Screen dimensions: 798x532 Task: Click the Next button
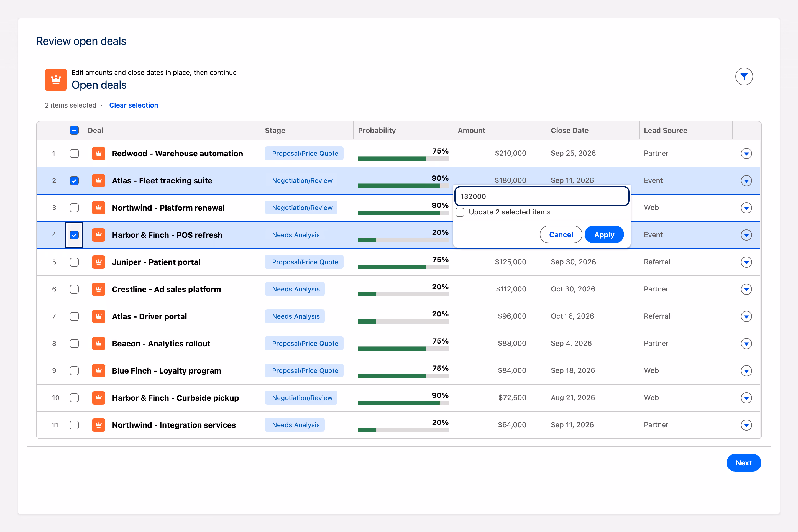[x=743, y=463]
